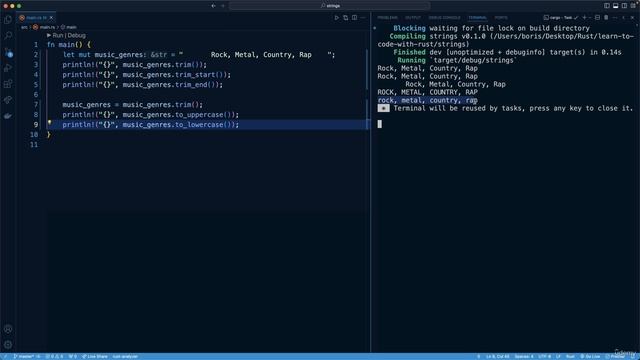This screenshot has width=640, height=360.
Task: Open the Manage gear menu
Action: [x=8, y=345]
